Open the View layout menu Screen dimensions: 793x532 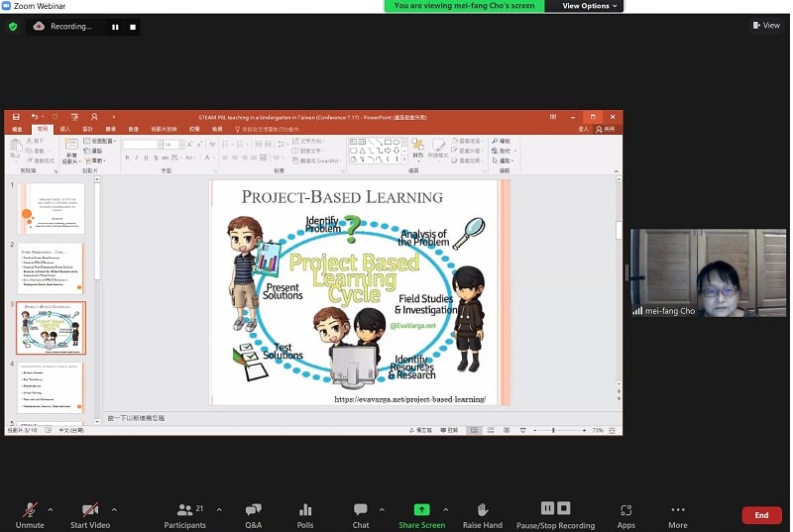(766, 26)
